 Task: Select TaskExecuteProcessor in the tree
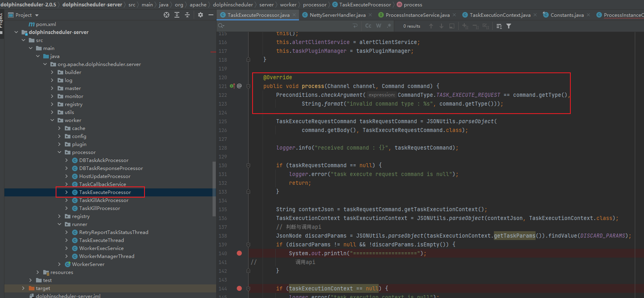[x=105, y=192]
